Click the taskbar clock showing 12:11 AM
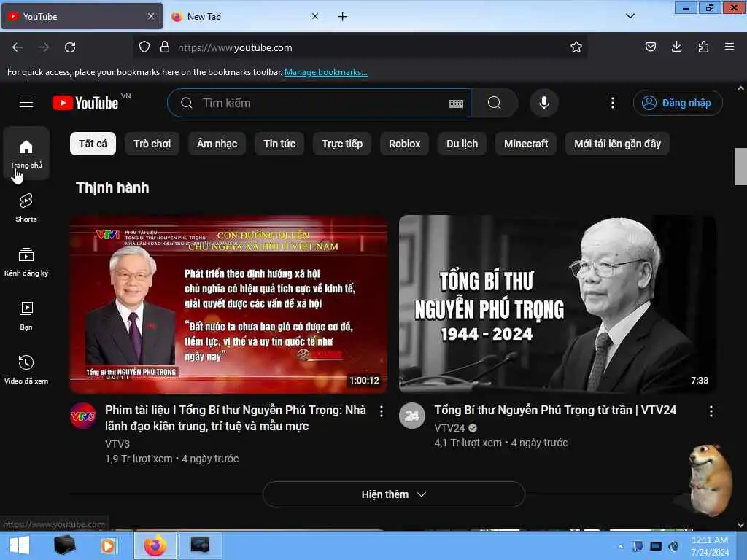Viewport: 747px width, 560px height. (x=710, y=545)
